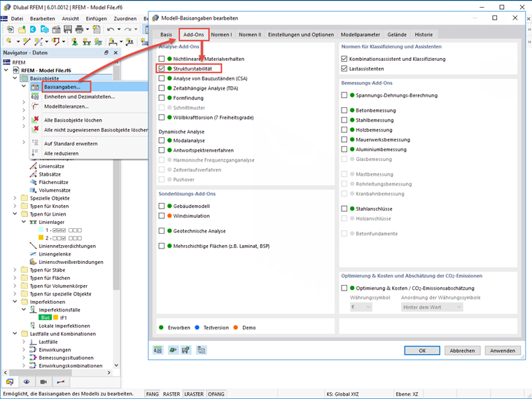Expand the Spezielle Objekte tree node
This screenshot has height=399, width=532.
15,198
